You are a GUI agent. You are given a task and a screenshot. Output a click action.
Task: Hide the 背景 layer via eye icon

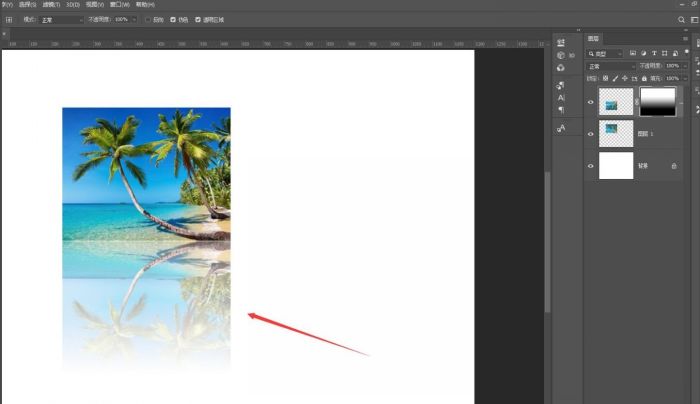coord(590,165)
